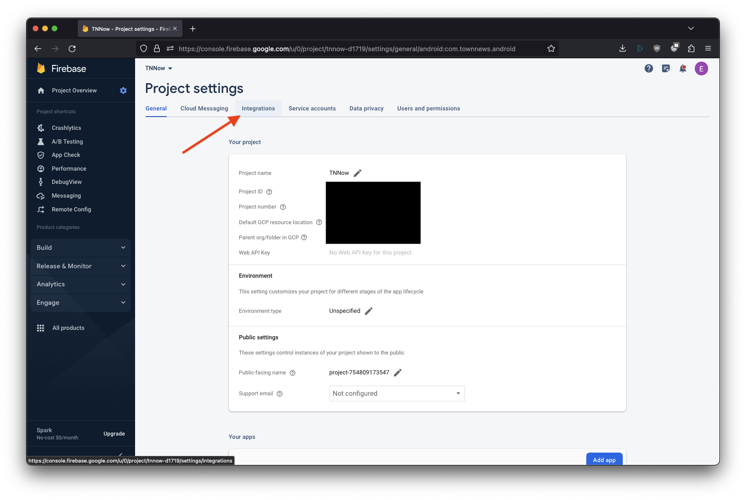Open Firebase help question mark icon

click(x=648, y=69)
